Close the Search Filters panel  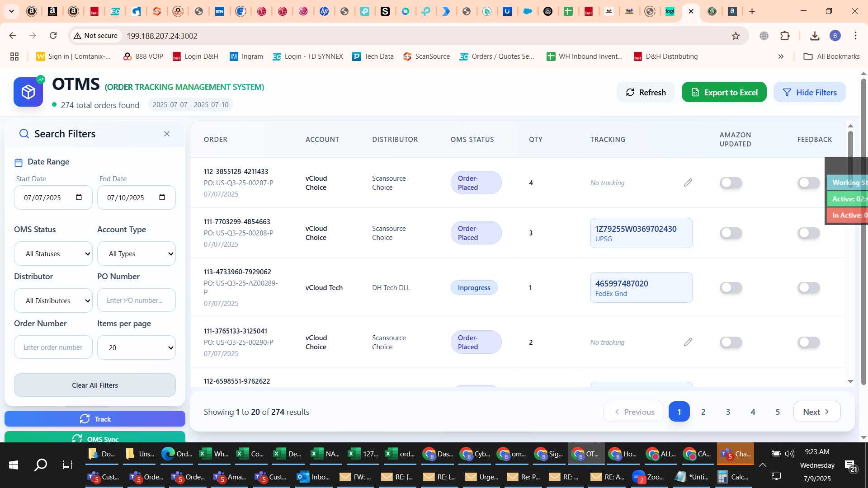click(167, 134)
